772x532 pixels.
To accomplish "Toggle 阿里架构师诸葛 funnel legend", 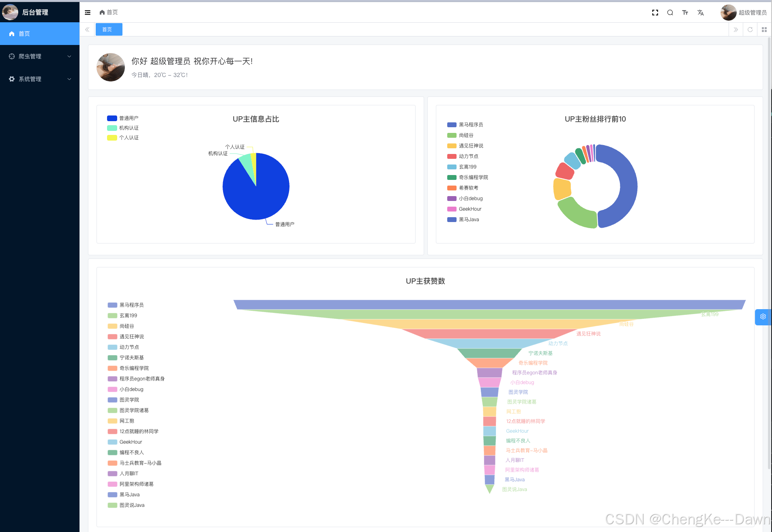I will click(x=131, y=484).
